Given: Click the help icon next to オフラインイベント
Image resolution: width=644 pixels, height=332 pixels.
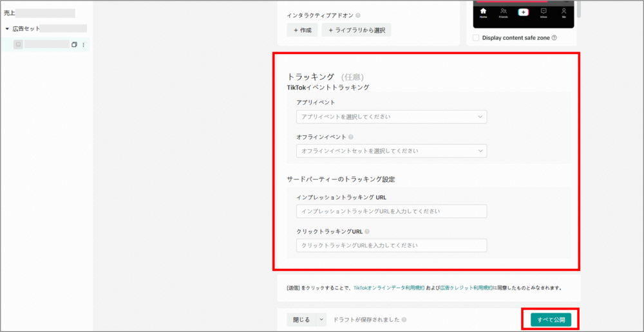Looking at the screenshot, I should tap(351, 137).
